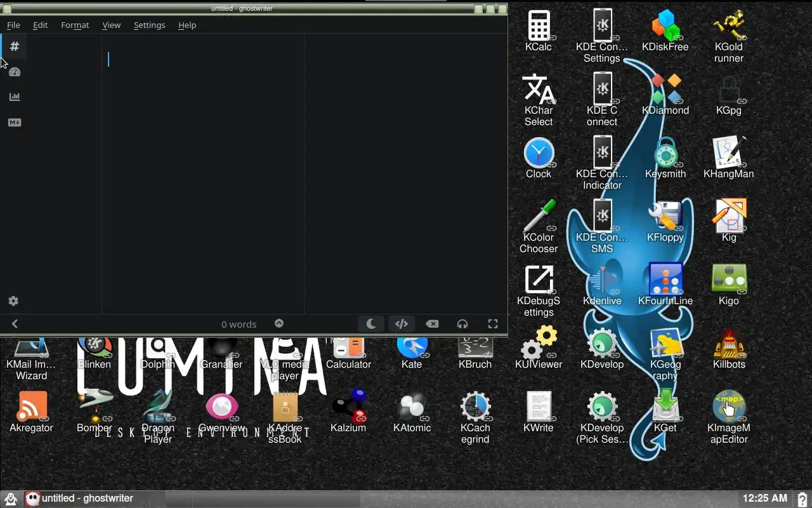The width and height of the screenshot is (812, 508).
Task: Toggle the HTML live preview button
Action: (x=402, y=324)
